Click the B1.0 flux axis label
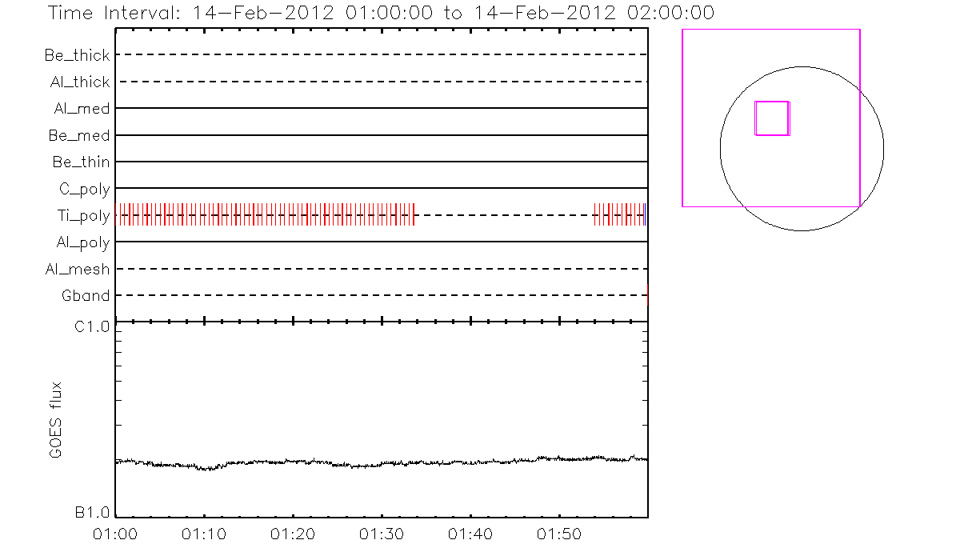Screen dimensions: 960x560 [93, 513]
